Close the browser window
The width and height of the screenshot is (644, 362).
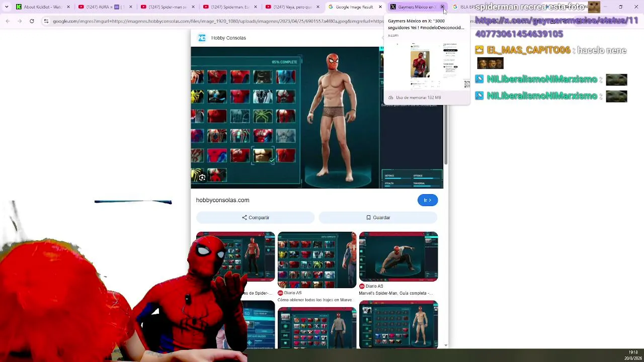[x=636, y=7]
